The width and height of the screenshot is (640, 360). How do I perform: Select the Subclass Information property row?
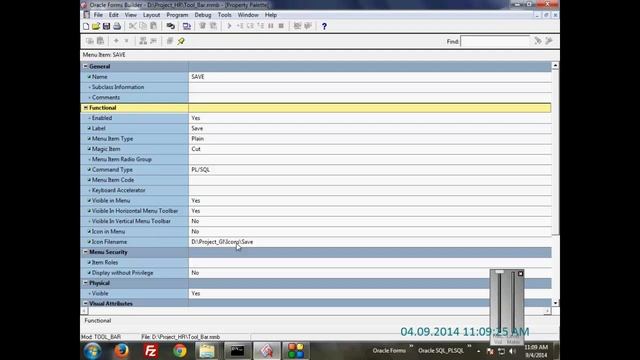click(316, 87)
